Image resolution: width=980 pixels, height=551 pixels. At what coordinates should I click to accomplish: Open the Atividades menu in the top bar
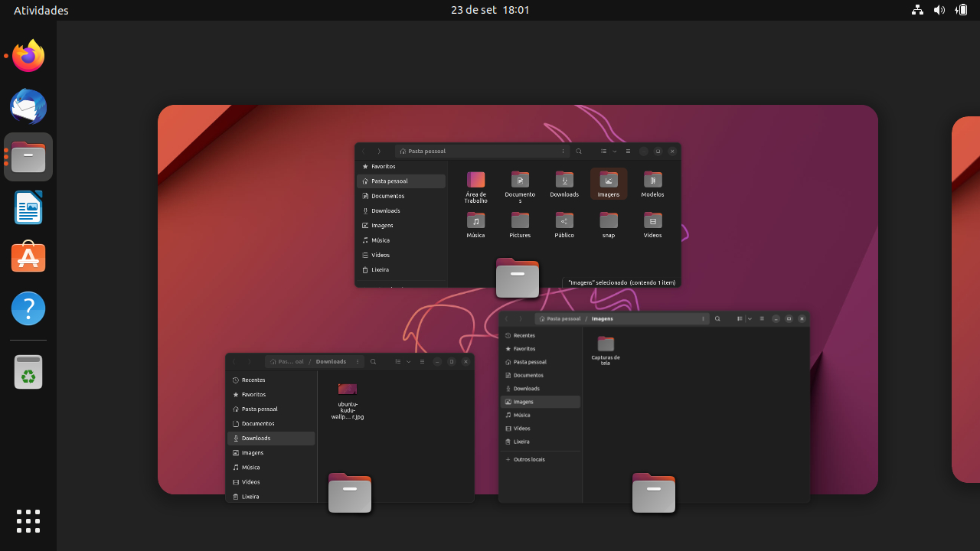pyautogui.click(x=40, y=10)
